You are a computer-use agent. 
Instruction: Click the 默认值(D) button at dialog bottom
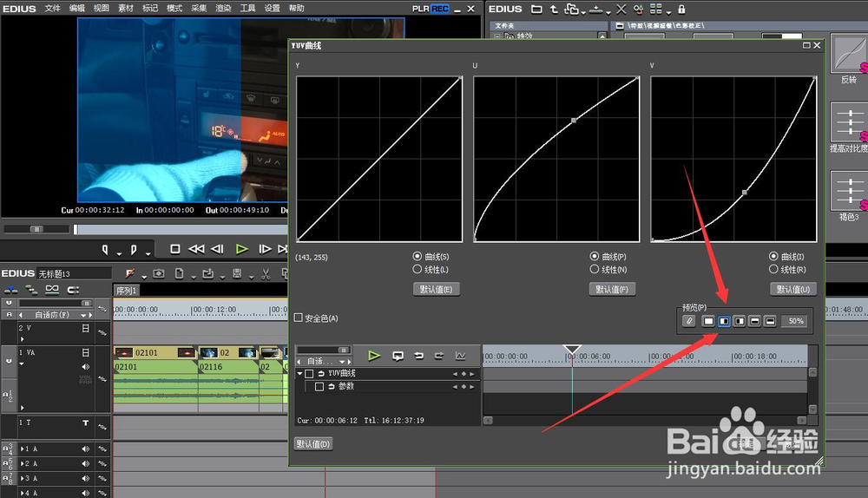pos(313,443)
